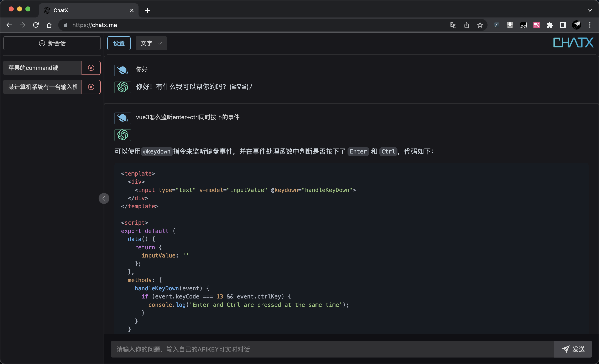Click the ChatGPT avatar beside 你好！有什么我可以帮你的吗
The width and height of the screenshot is (599, 364).
click(123, 87)
